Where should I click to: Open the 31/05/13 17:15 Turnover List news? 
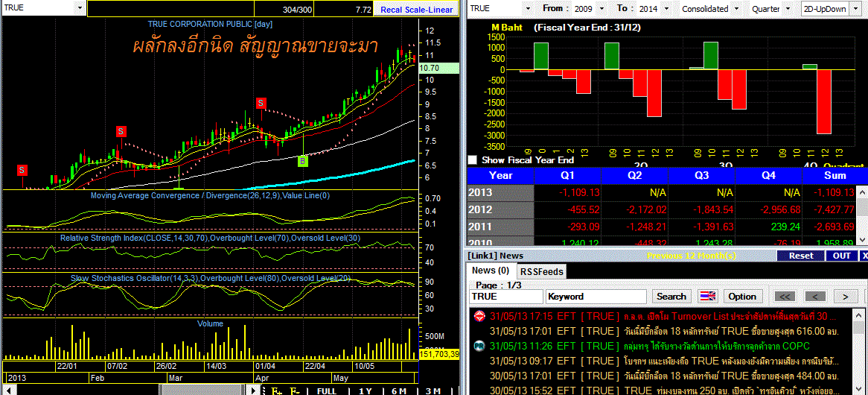663,317
